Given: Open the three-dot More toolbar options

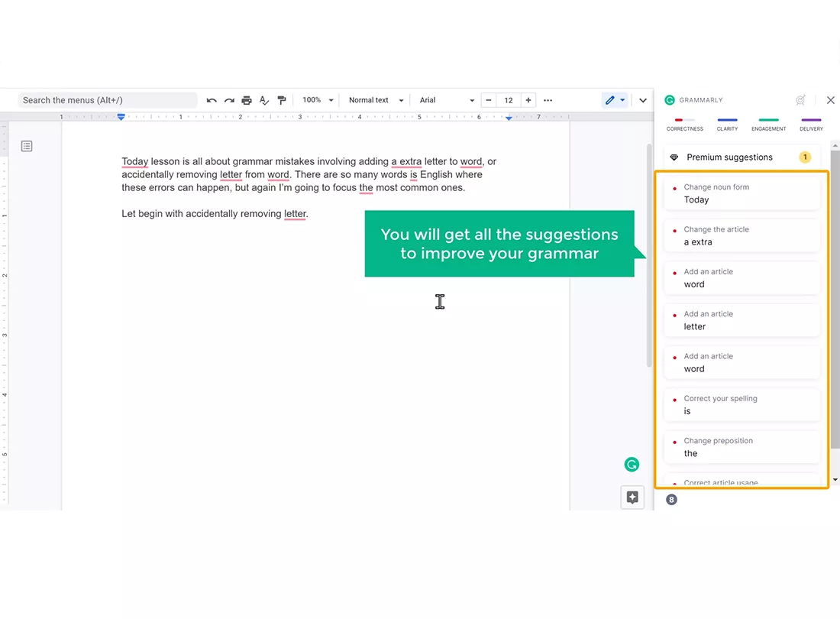Looking at the screenshot, I should point(548,100).
